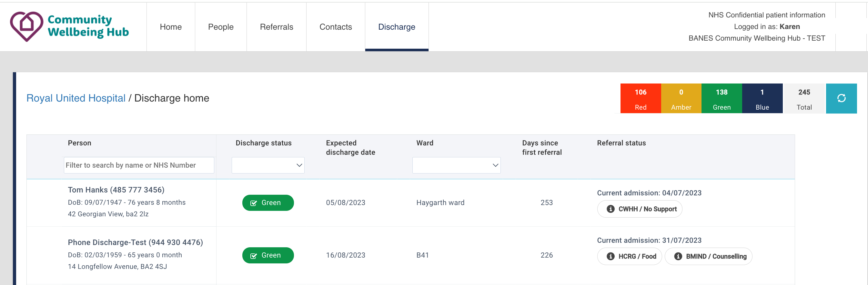Viewport: 868px width, 285px height.
Task: Click info icon on HCRG / Food badge
Action: coord(610,256)
